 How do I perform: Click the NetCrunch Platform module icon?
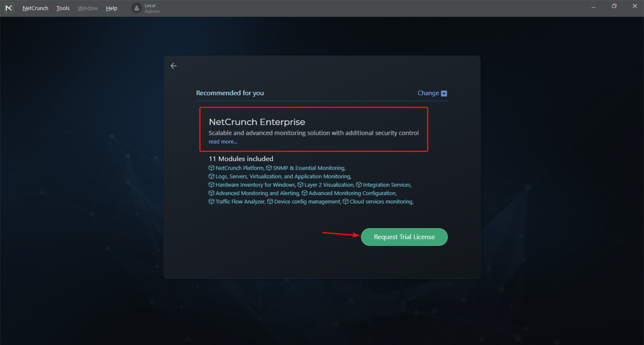click(211, 168)
